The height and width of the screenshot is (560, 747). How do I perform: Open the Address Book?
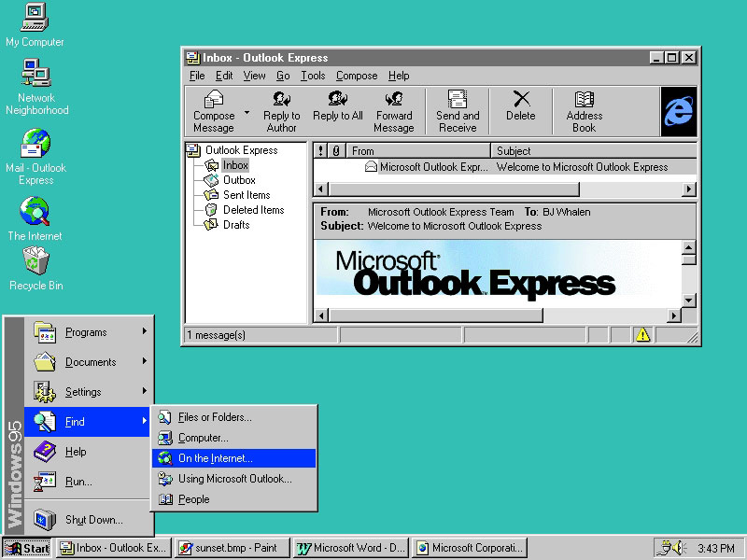point(584,110)
